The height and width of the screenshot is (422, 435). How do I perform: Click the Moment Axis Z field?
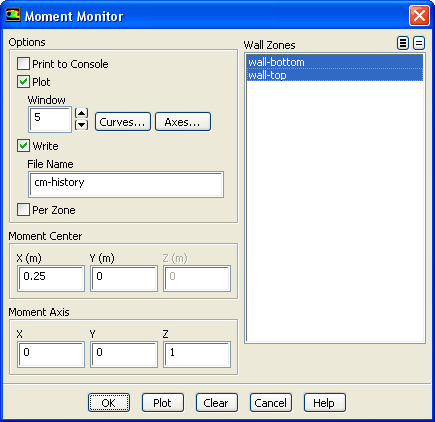pos(197,354)
